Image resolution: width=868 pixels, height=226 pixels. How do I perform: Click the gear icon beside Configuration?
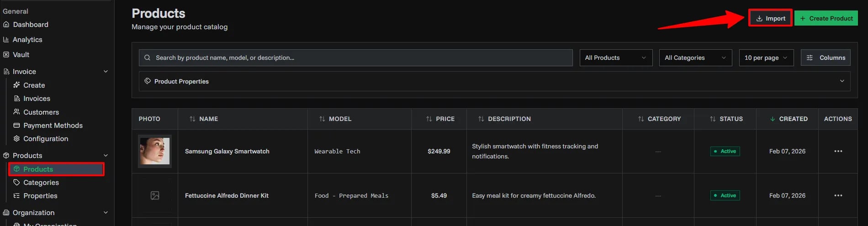tap(16, 138)
